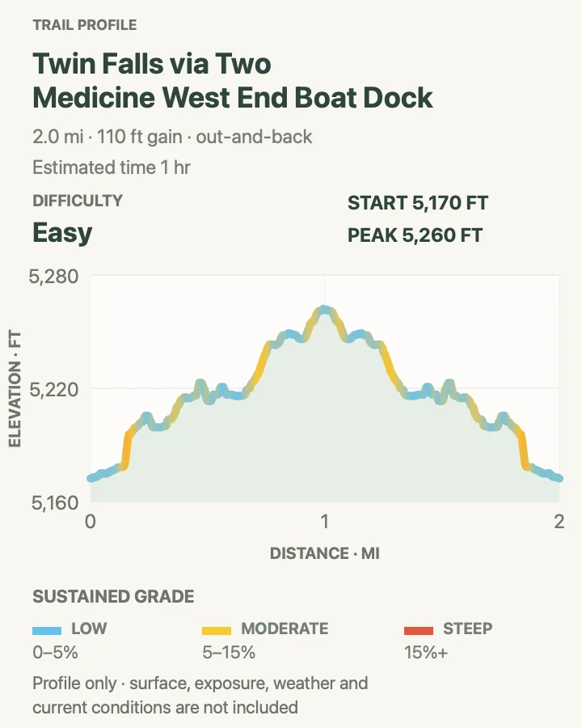582x728 pixels.
Task: Click the 1 mile mark on distance axis
Action: click(x=325, y=522)
